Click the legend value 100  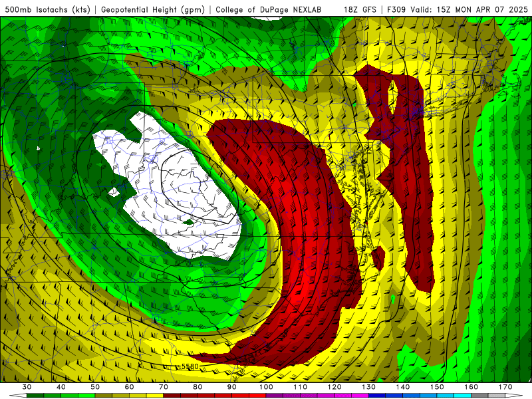click(x=267, y=387)
